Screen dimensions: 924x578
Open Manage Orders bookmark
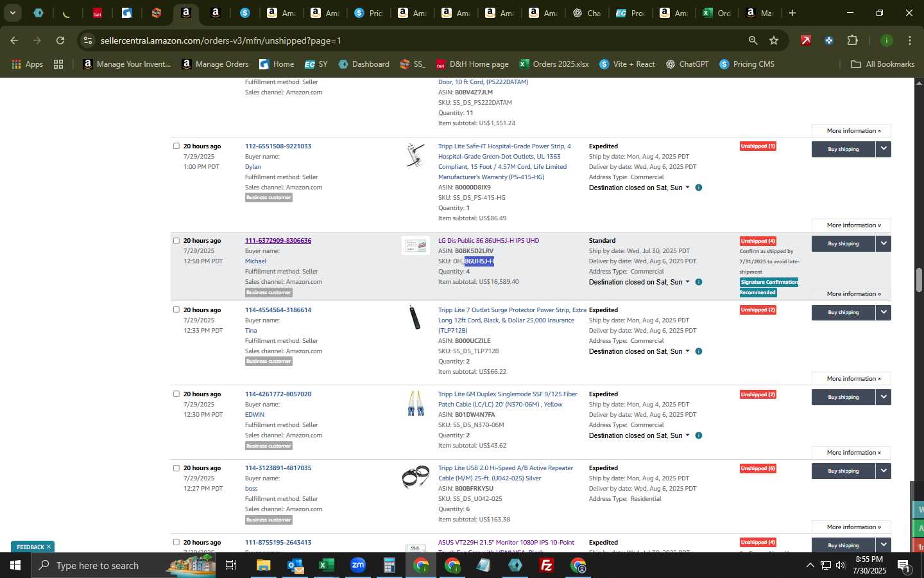pyautogui.click(x=215, y=64)
